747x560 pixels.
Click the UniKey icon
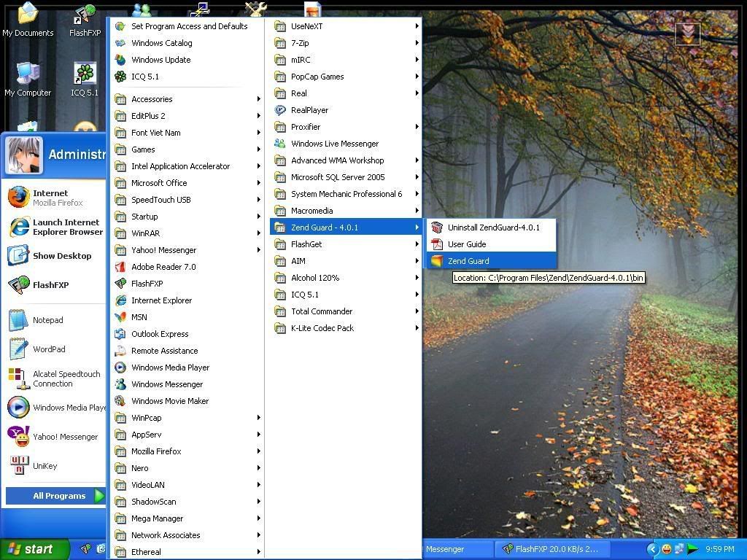[18, 466]
